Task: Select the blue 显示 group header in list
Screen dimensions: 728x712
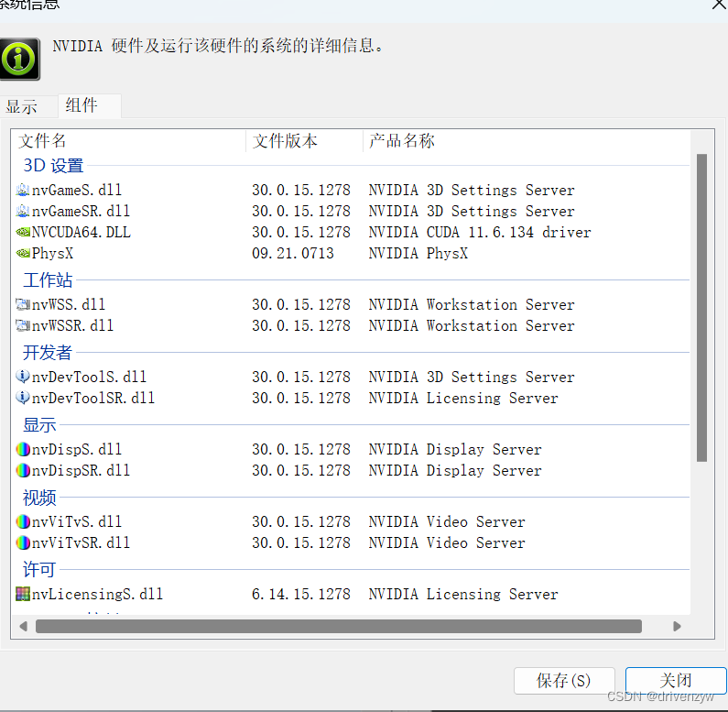Action: 40,425
